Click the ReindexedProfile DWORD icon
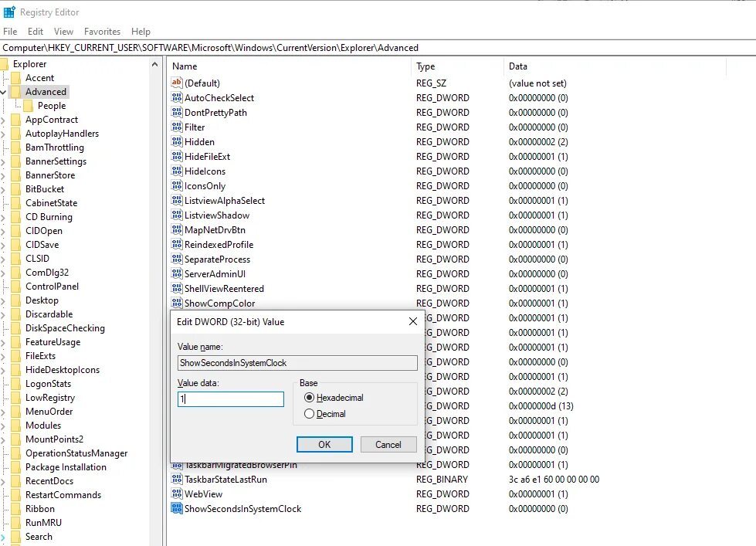The height and width of the screenshot is (546, 756). [177, 245]
